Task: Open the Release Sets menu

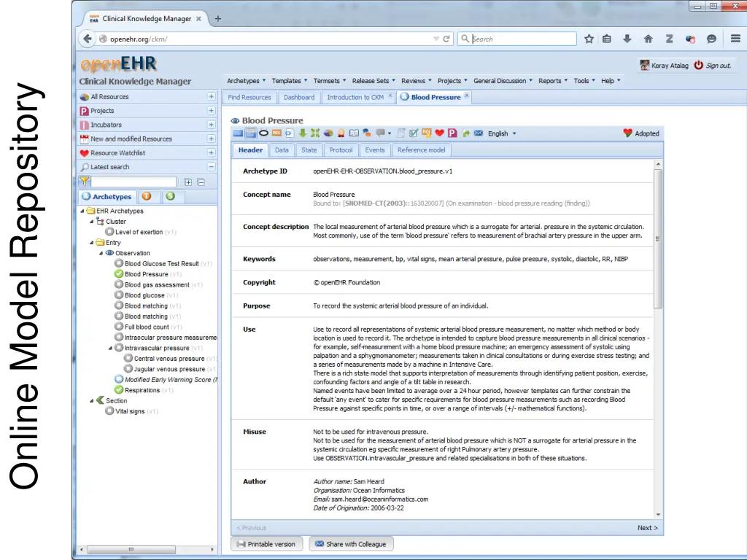Action: [373, 81]
